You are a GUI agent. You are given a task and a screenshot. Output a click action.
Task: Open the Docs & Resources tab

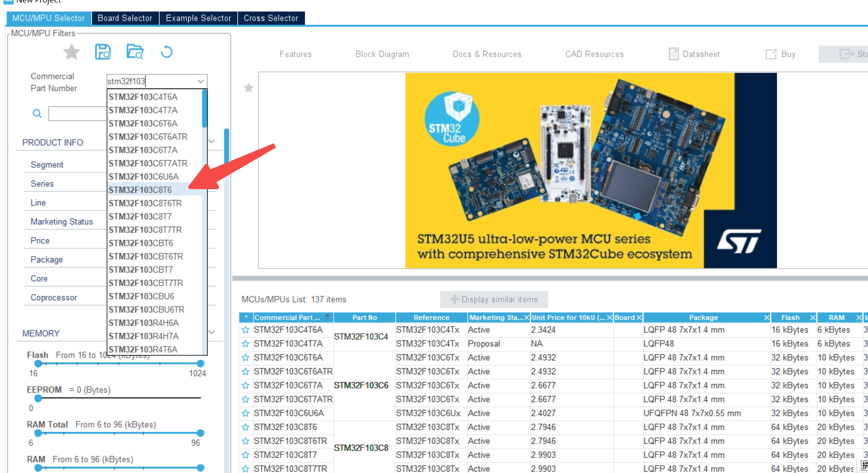[x=487, y=54]
